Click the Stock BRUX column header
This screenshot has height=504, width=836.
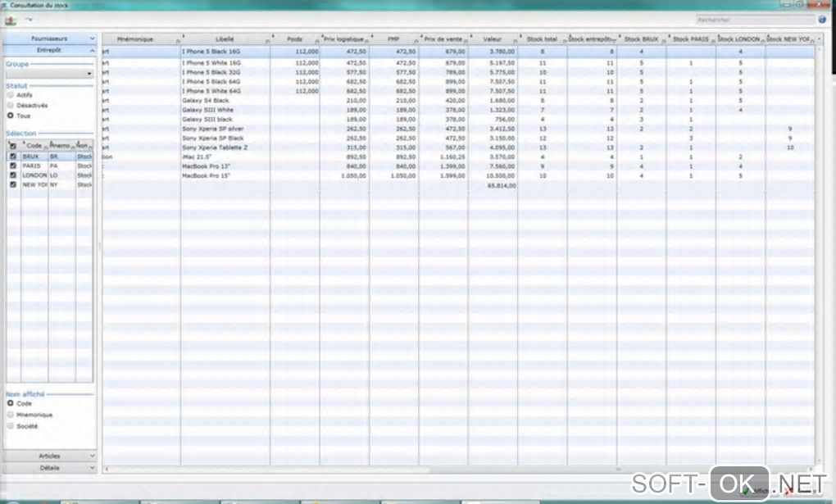pyautogui.click(x=642, y=39)
